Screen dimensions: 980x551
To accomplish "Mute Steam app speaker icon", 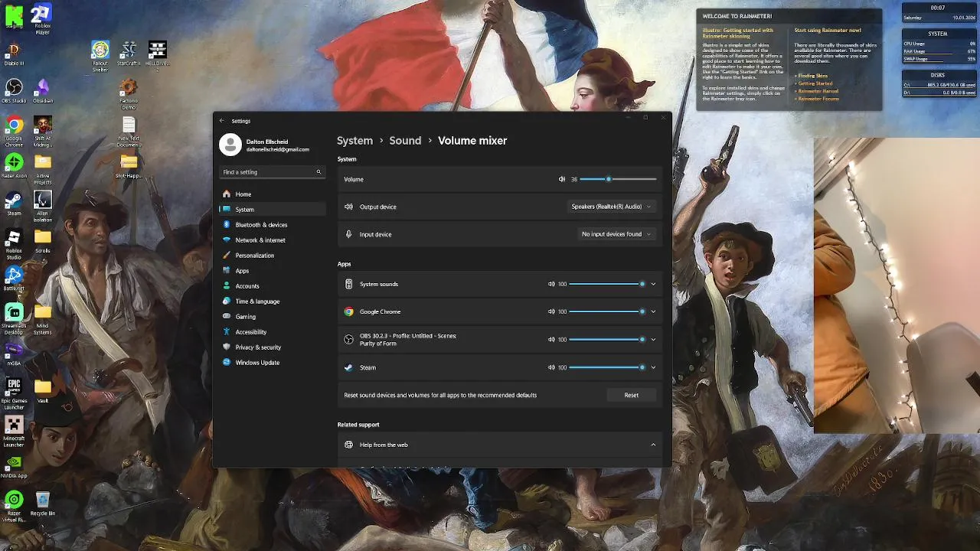I will [551, 367].
